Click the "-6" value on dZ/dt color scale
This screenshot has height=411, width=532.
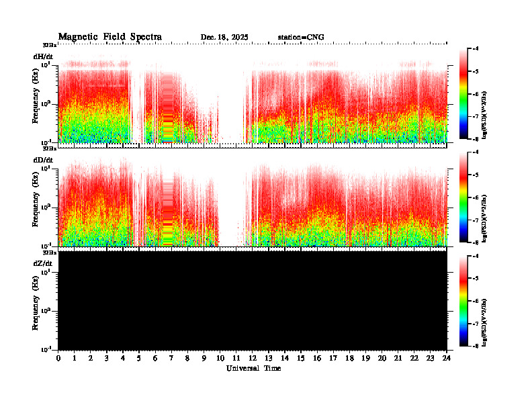point(476,301)
